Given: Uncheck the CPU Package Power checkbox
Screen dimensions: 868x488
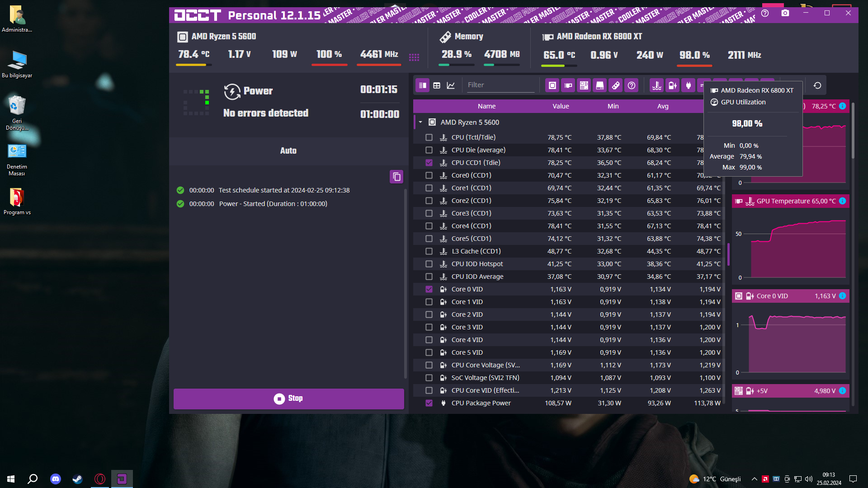Looking at the screenshot, I should 429,403.
